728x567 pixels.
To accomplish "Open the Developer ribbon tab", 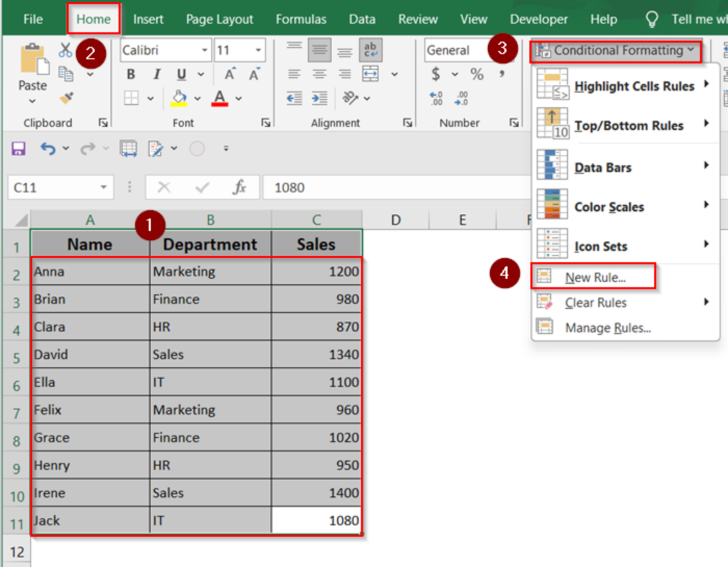I will click(539, 19).
